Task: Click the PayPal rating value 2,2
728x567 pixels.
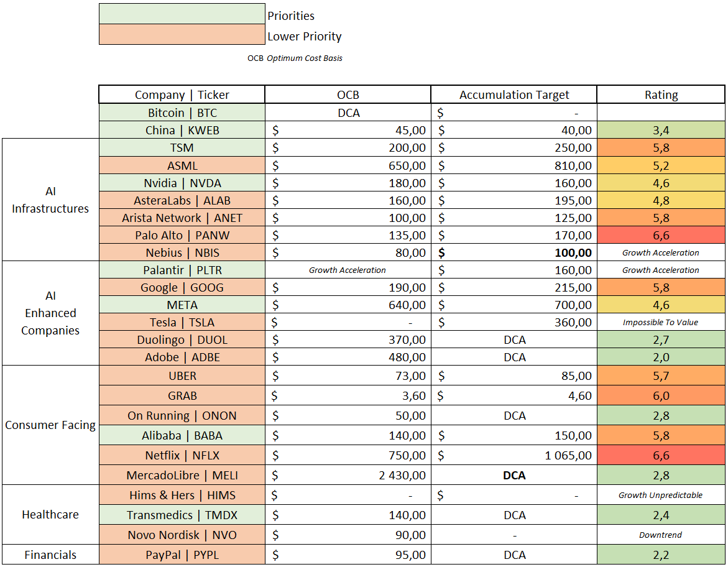Action: 661,555
